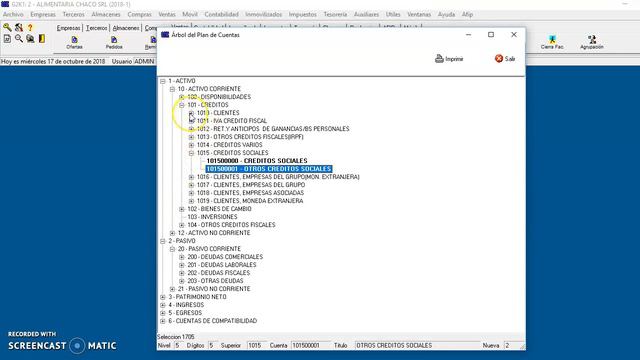Open the Tesorería menu
This screenshot has width=640, height=360.
coord(335,14)
